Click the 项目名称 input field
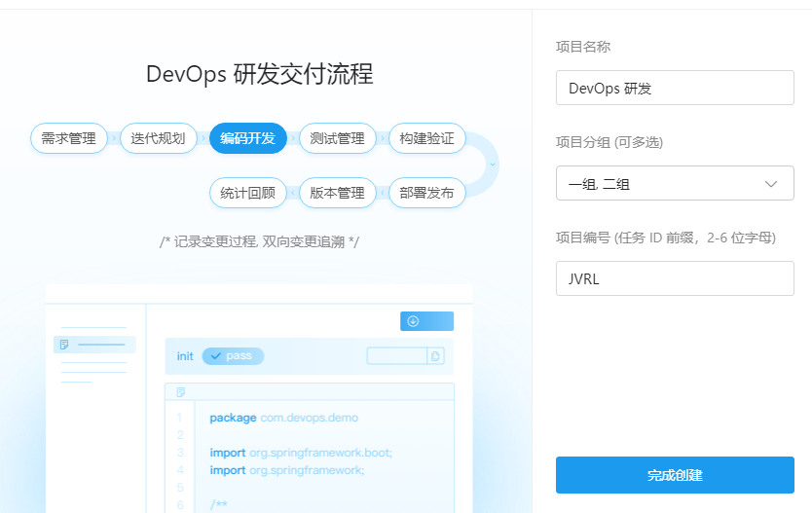 click(675, 88)
